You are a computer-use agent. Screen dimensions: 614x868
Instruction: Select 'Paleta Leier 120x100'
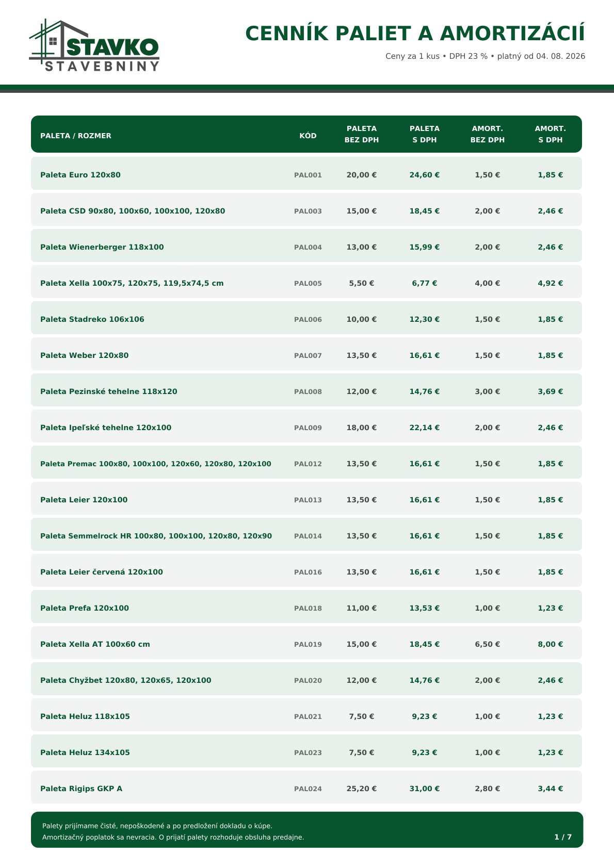(x=84, y=500)
